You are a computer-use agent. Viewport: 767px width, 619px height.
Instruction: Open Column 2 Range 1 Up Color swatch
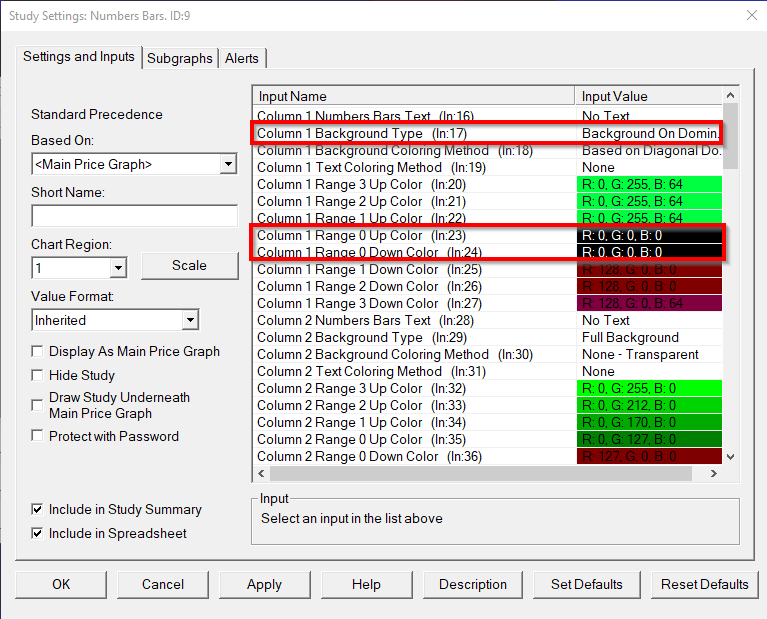pos(649,422)
